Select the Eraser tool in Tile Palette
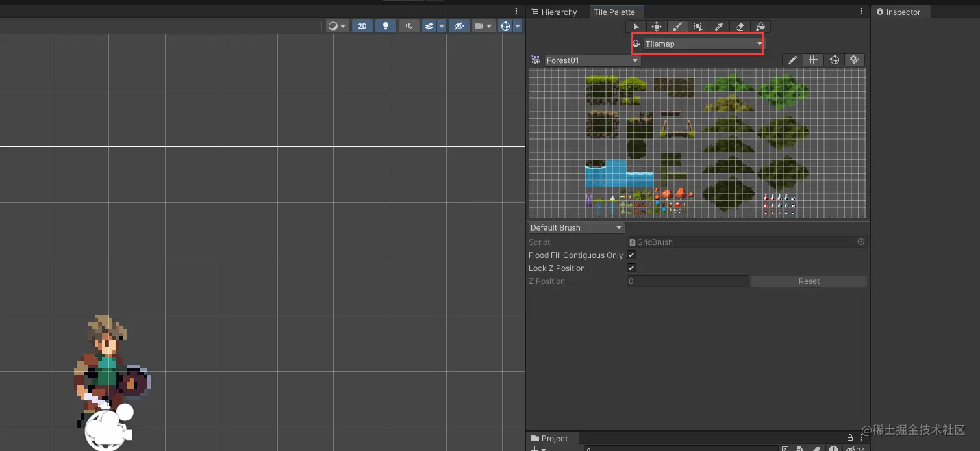Viewport: 980px width, 451px height. (x=740, y=27)
